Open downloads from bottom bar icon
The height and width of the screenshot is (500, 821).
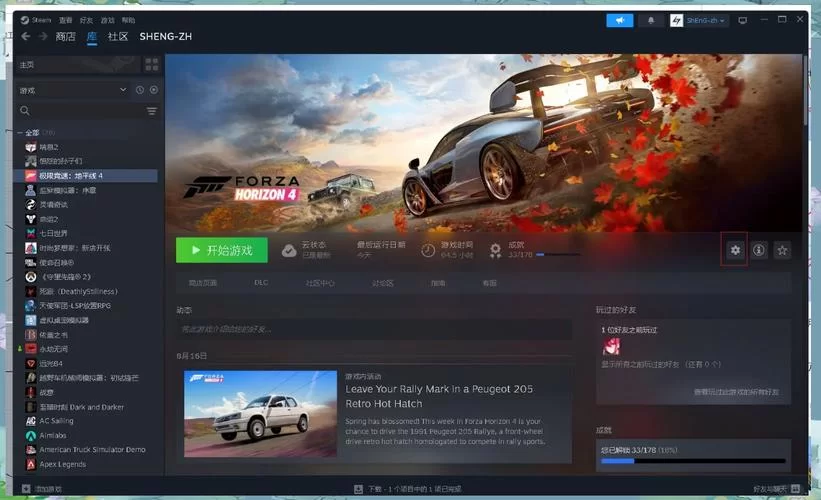point(358,489)
